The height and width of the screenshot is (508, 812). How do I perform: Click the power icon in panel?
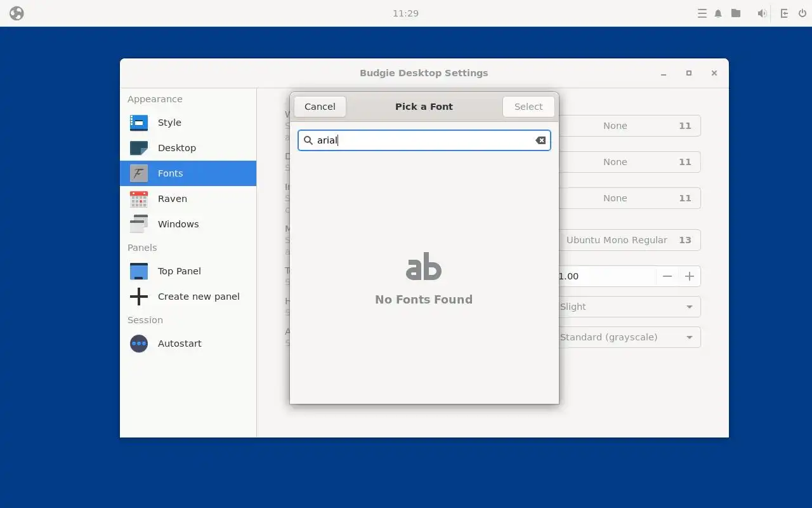tap(802, 13)
